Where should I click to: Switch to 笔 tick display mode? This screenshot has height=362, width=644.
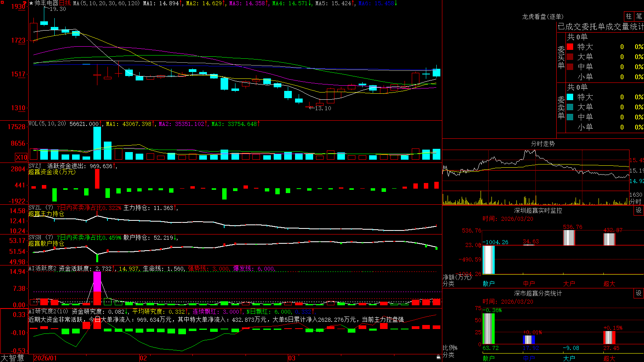click(x=639, y=16)
